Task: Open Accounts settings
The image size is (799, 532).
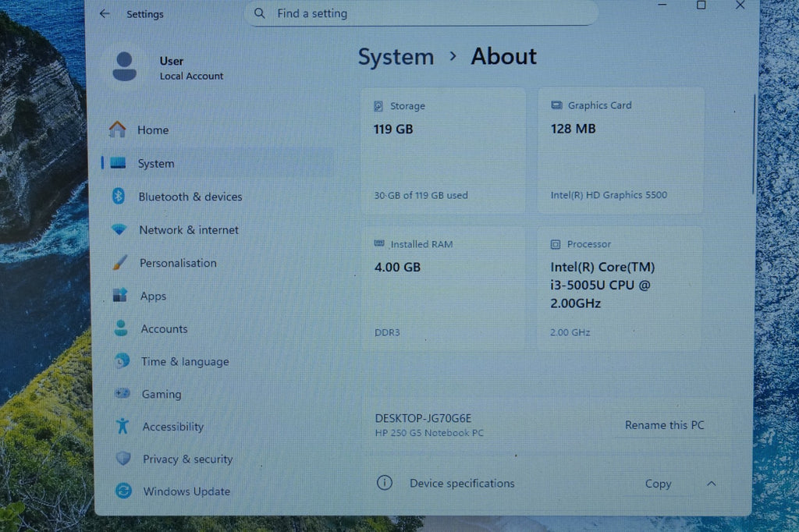Action: pyautogui.click(x=164, y=329)
